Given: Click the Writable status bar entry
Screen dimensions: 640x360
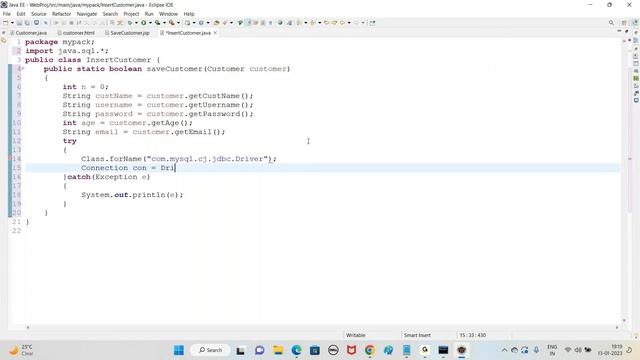Looking at the screenshot, I should click(356, 335).
